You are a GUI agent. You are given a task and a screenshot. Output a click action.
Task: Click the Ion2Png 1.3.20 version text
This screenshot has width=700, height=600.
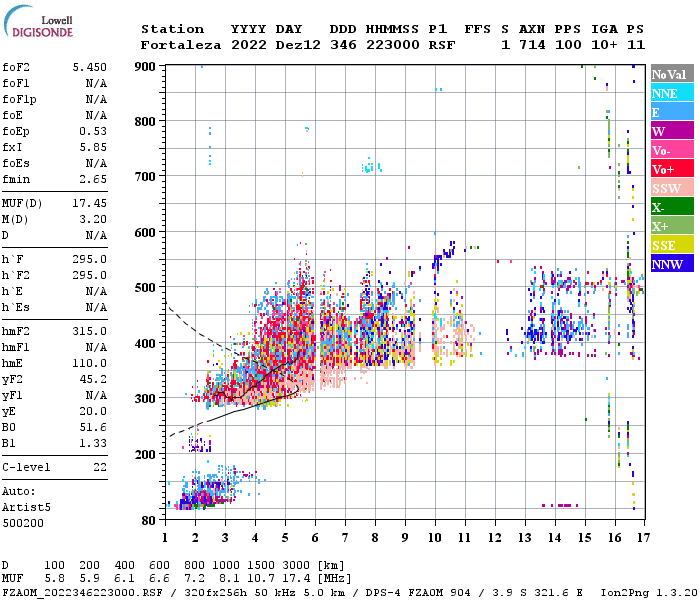[649, 592]
